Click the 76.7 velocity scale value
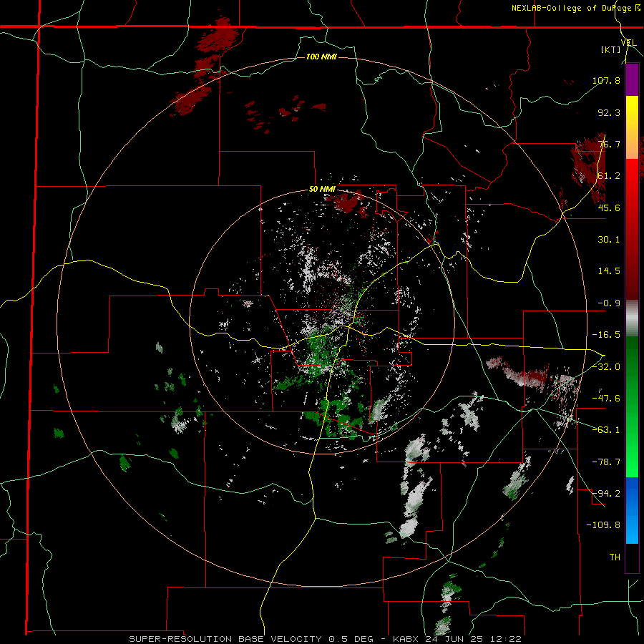The width and height of the screenshot is (644, 644). 609,144
